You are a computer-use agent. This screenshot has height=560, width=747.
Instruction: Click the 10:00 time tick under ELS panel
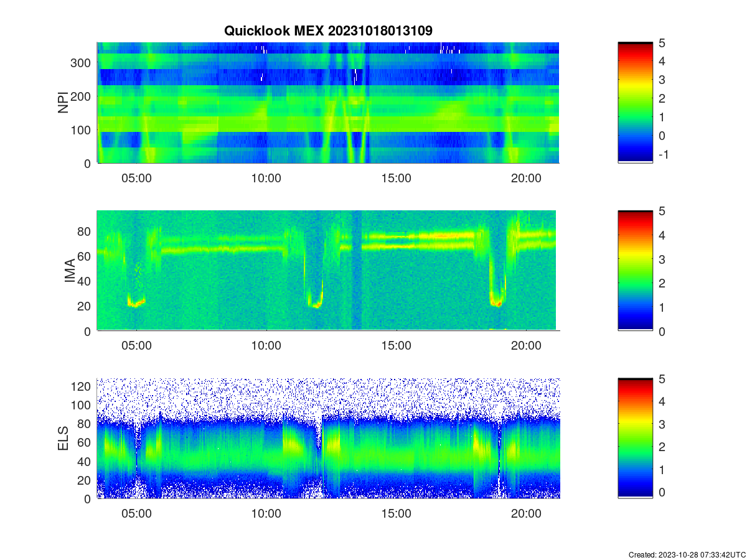click(266, 514)
